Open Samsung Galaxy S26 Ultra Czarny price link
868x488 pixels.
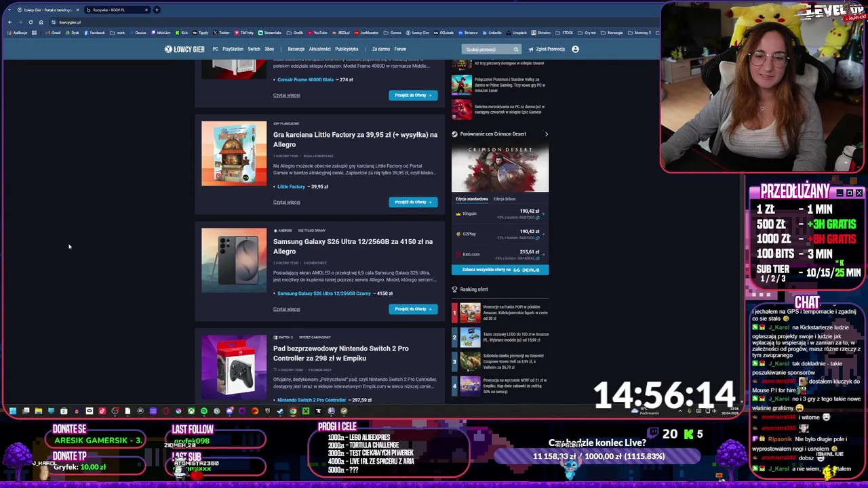coord(324,293)
